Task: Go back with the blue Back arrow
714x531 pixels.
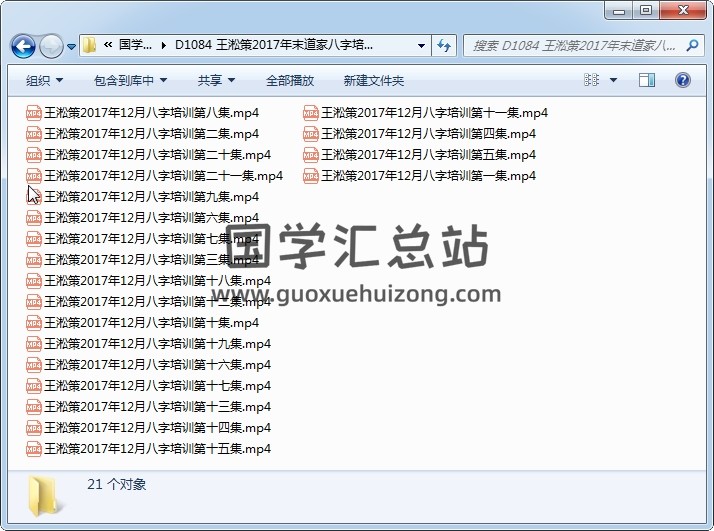Action: (x=23, y=46)
